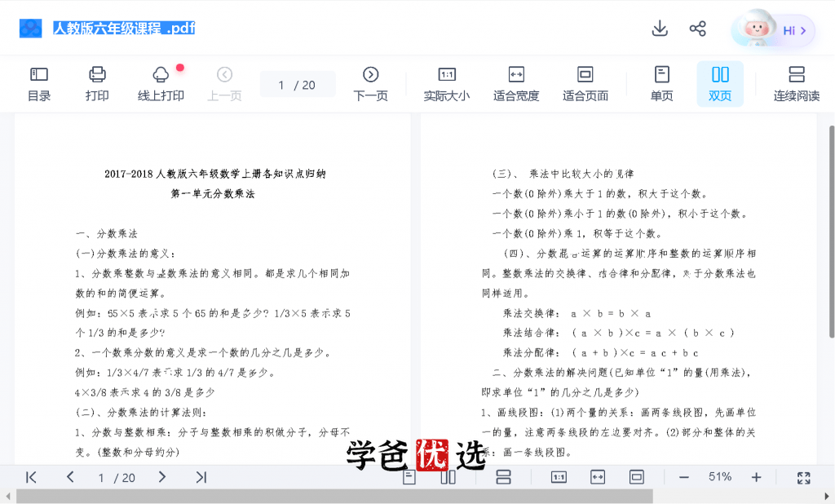
Task: Click the line 一、分数乘法
Action: [107, 233]
